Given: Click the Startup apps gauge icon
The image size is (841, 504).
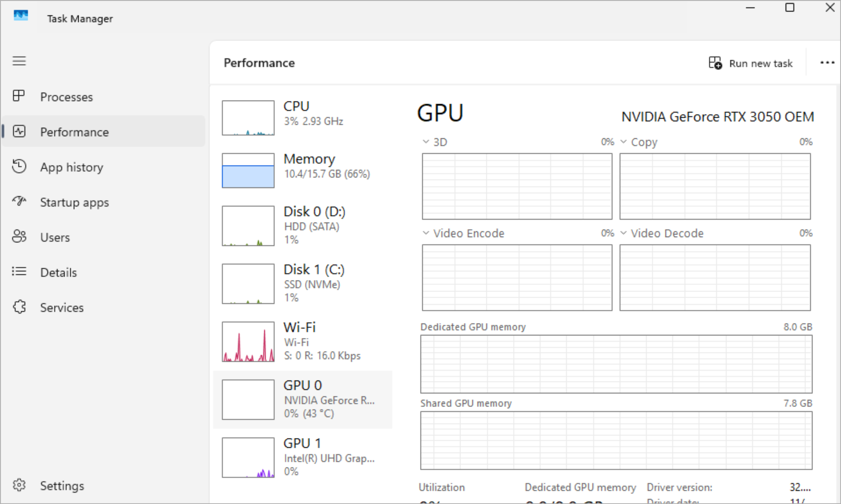Looking at the screenshot, I should (19, 201).
